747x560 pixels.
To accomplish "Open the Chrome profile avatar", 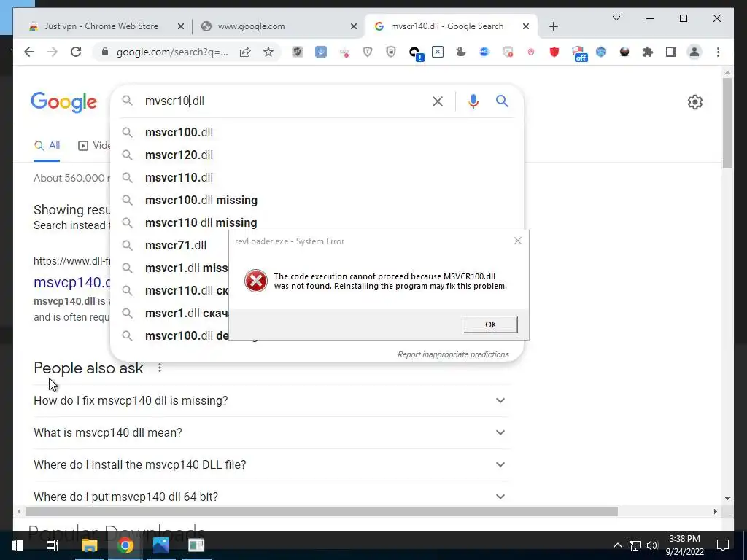I will [694, 52].
